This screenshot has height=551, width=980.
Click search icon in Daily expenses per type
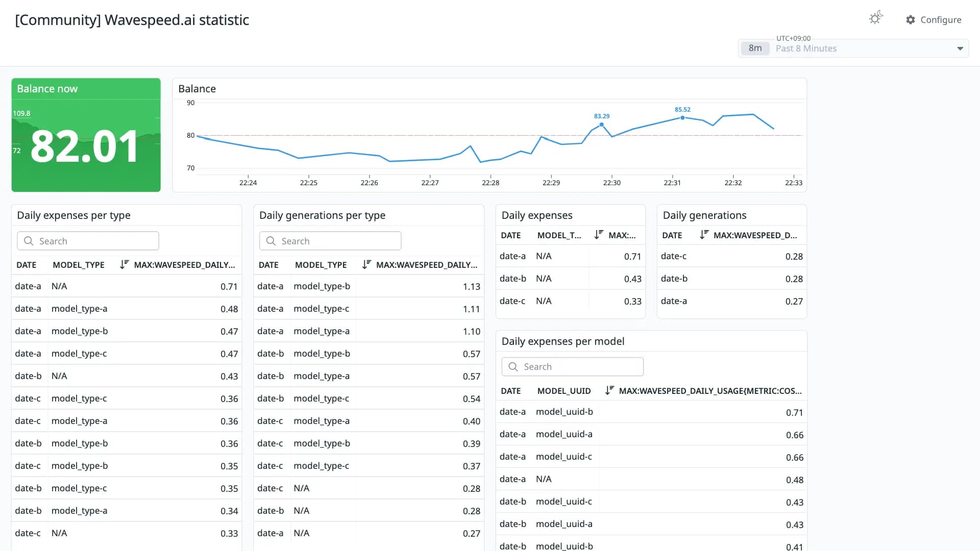(29, 241)
